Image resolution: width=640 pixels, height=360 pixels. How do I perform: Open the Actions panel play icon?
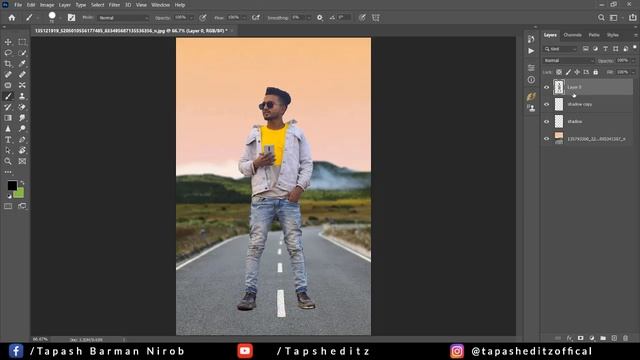point(531,51)
